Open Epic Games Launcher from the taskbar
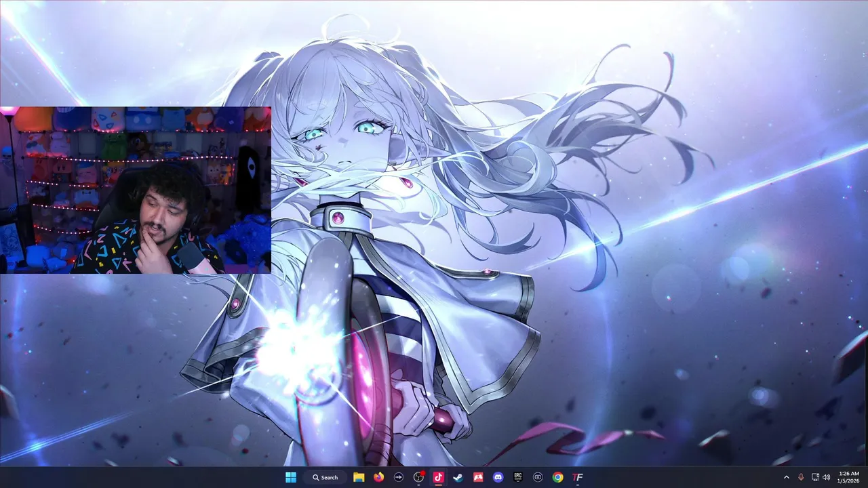868x488 pixels. (x=518, y=477)
